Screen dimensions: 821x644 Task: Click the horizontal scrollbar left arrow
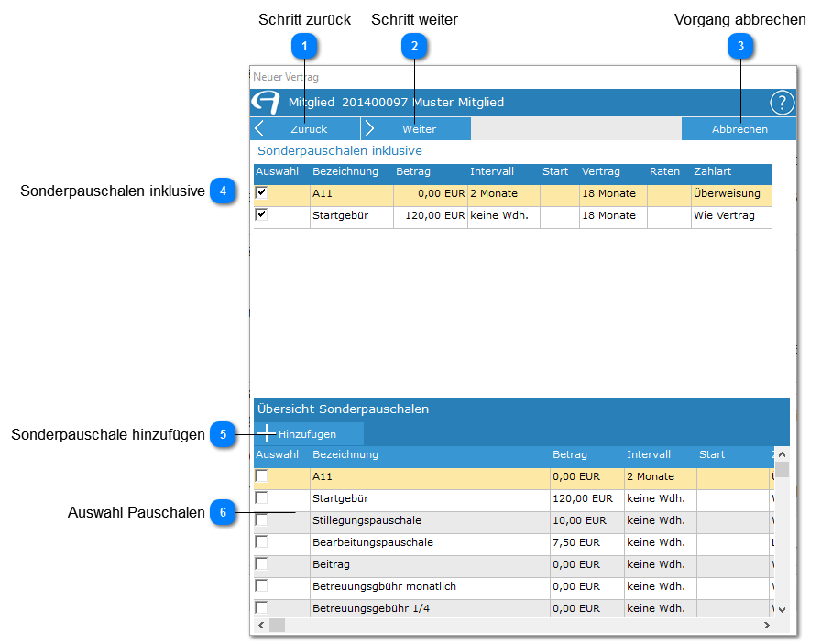point(261,625)
